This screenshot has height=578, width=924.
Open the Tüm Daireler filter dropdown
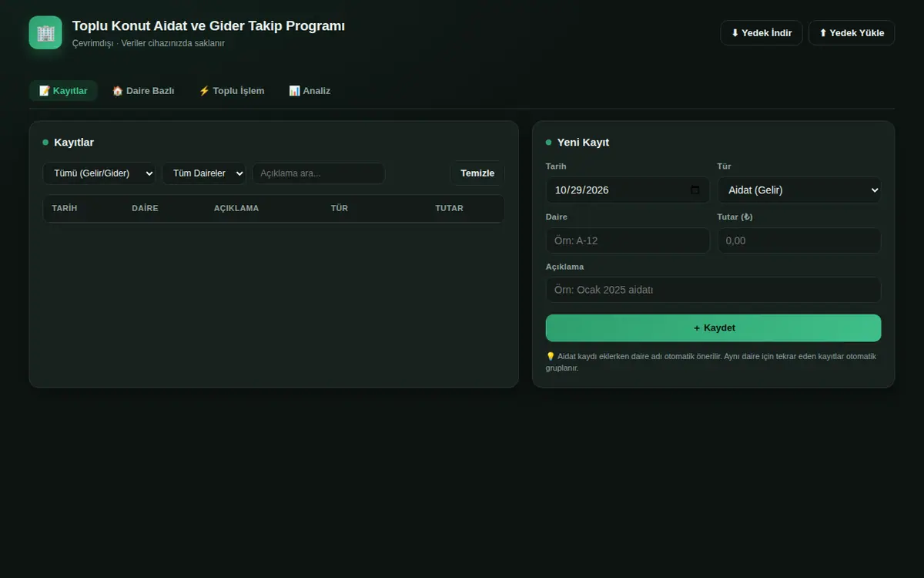[x=204, y=173]
